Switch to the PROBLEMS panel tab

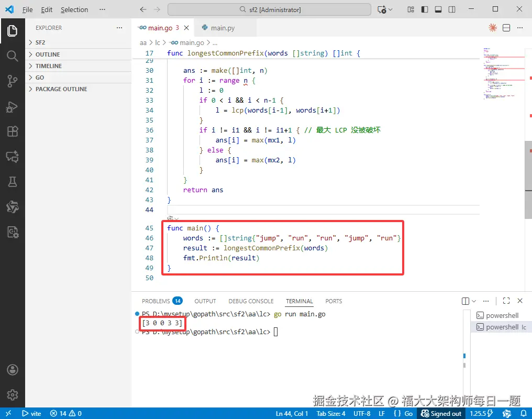(162, 301)
